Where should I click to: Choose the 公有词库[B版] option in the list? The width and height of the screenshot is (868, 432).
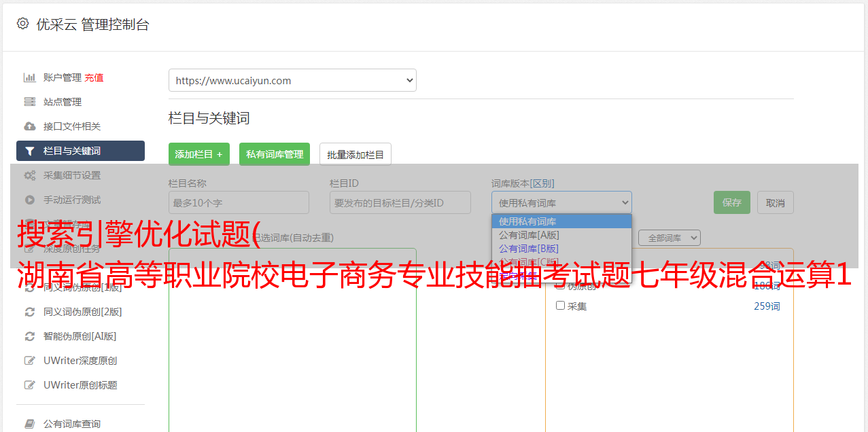[x=561, y=249]
